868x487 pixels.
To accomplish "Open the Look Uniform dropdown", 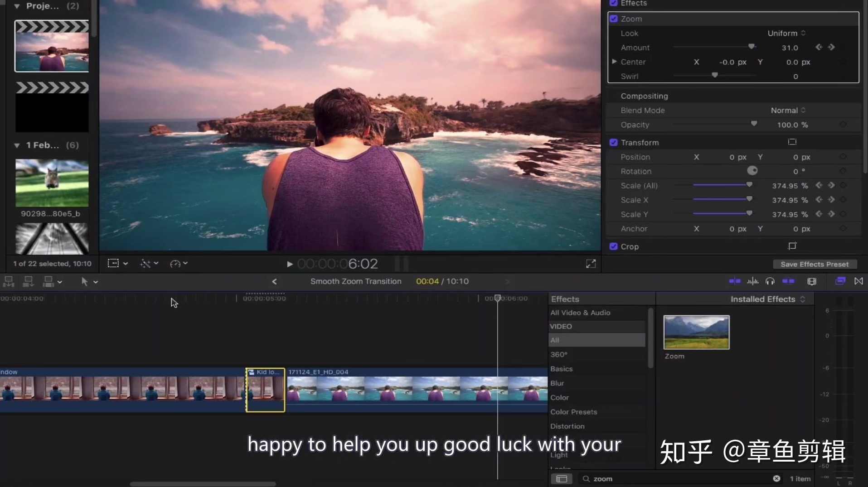I will tap(786, 34).
